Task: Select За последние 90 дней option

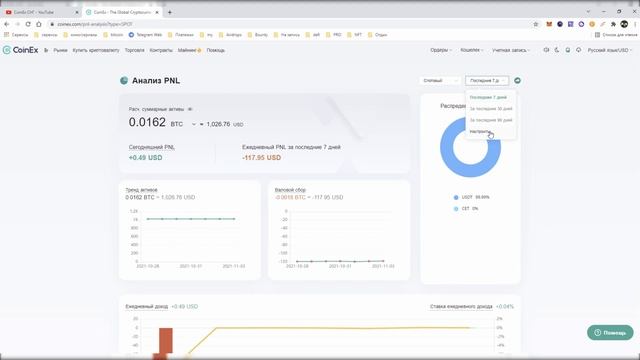Action: click(x=491, y=120)
